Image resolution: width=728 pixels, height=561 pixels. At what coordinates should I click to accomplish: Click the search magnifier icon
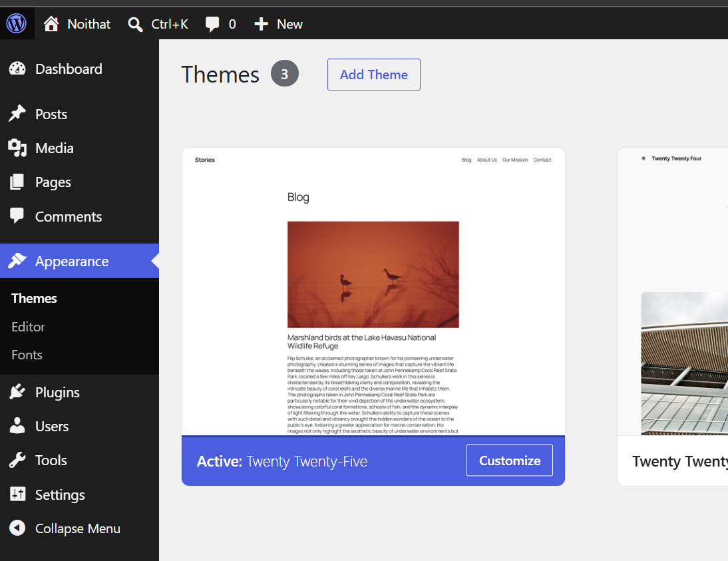pos(135,24)
